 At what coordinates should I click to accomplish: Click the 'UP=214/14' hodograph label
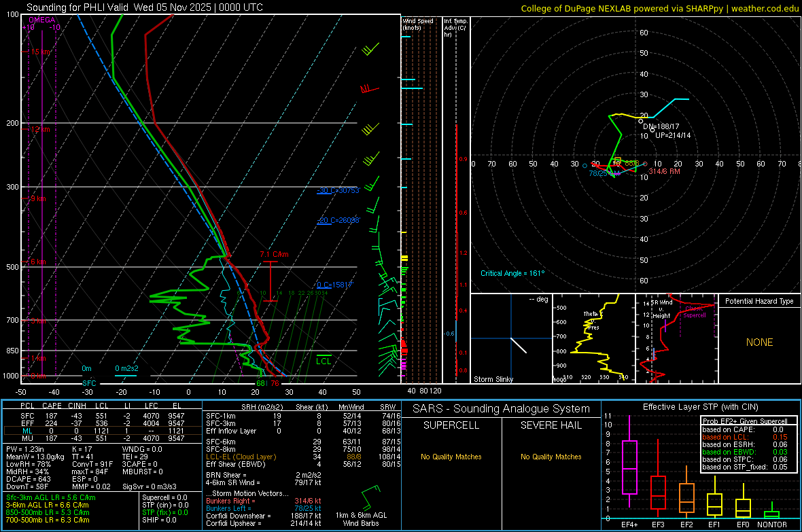tap(673, 136)
